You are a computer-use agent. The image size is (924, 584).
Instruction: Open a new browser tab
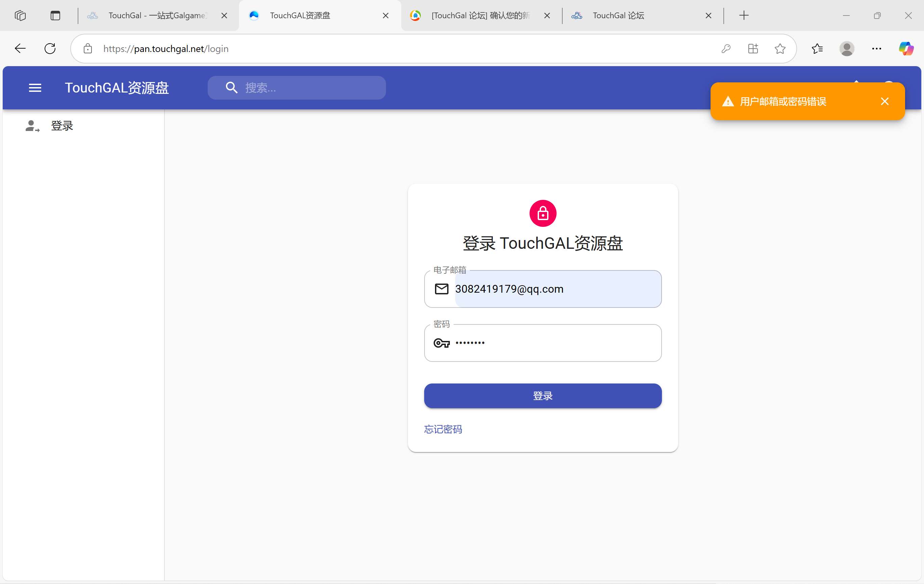744,15
